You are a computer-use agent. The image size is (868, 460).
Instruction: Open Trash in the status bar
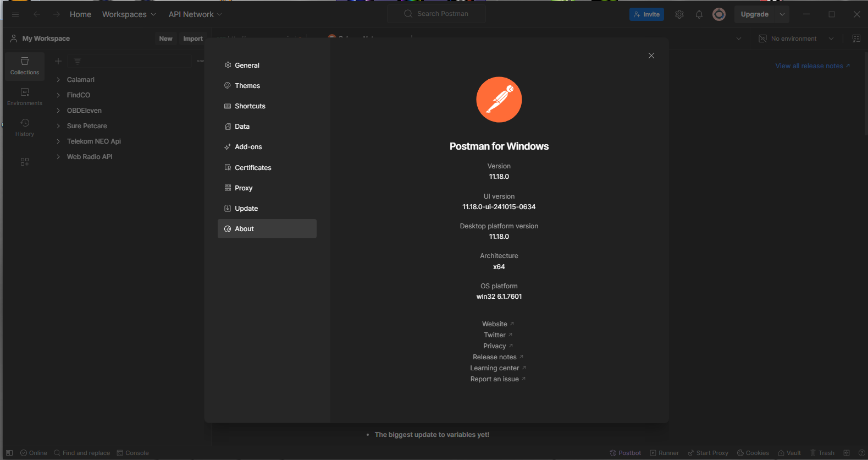coord(822,453)
